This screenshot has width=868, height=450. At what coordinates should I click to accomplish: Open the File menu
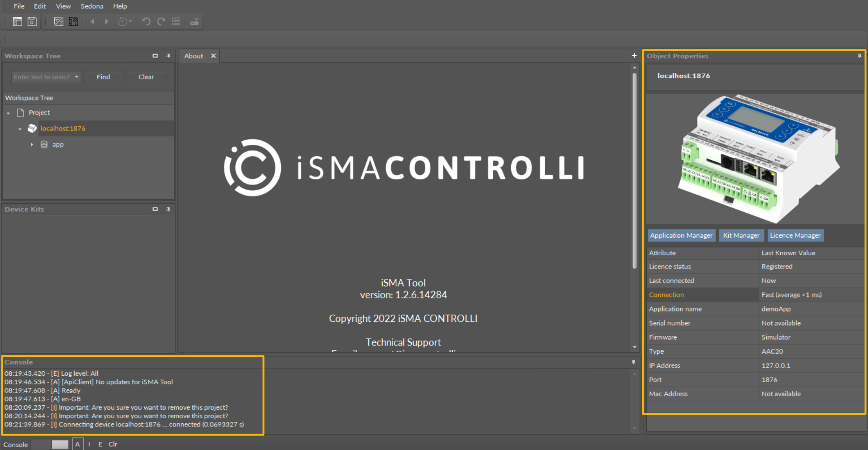19,6
